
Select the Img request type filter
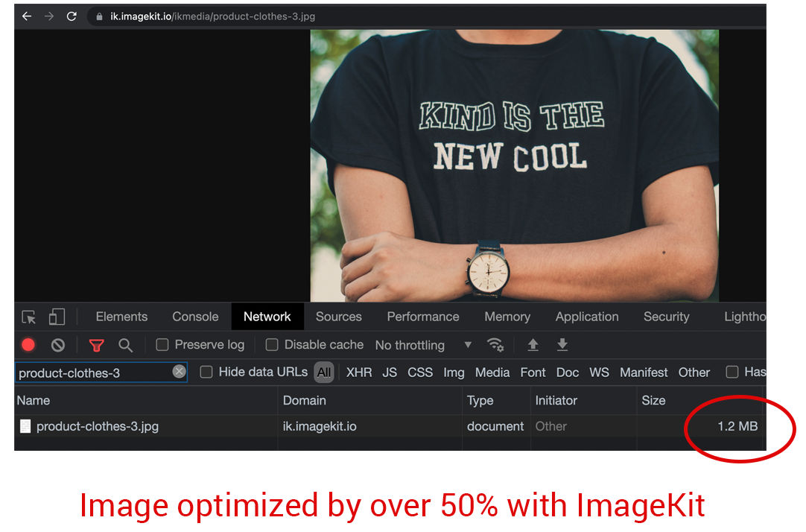click(x=454, y=372)
